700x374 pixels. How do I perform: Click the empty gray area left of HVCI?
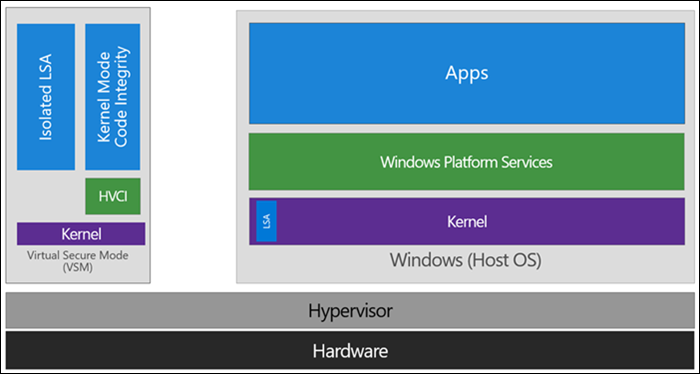[x=50, y=196]
